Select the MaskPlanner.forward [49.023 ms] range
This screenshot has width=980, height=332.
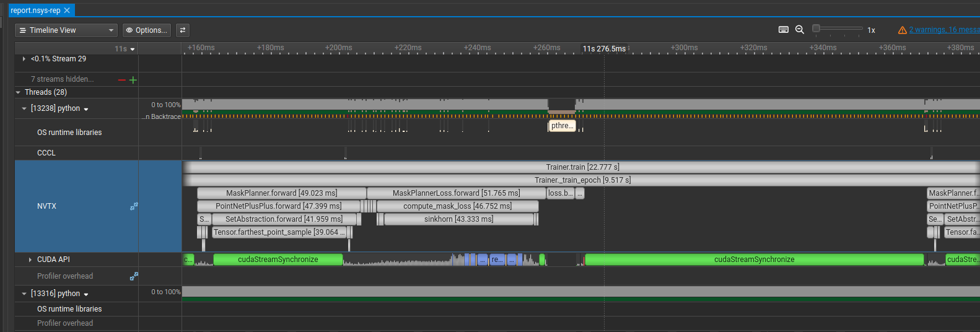pyautogui.click(x=282, y=193)
